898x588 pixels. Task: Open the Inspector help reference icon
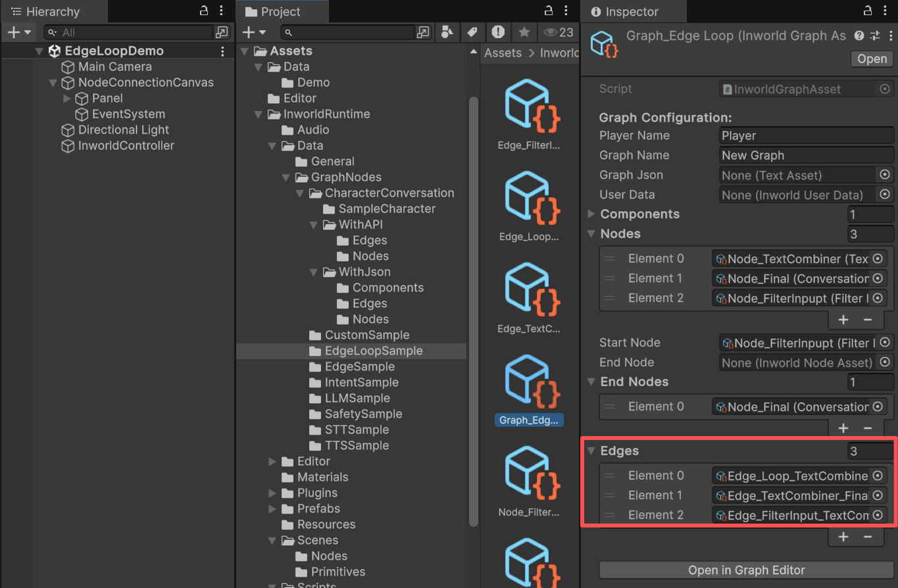pyautogui.click(x=859, y=36)
